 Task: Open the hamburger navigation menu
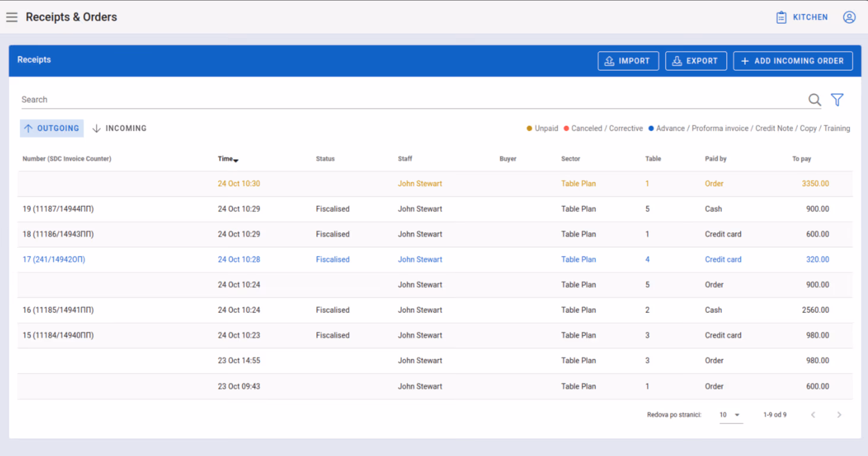click(12, 17)
